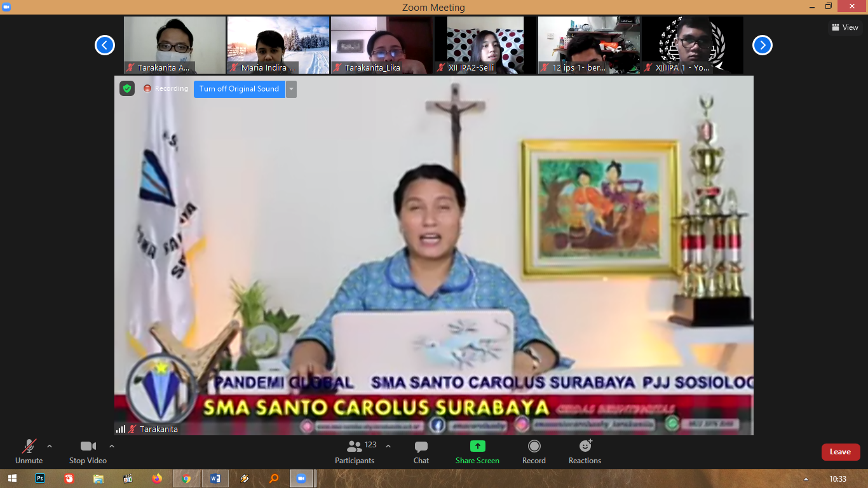Click the 10:33 taskbar clock

[837, 479]
